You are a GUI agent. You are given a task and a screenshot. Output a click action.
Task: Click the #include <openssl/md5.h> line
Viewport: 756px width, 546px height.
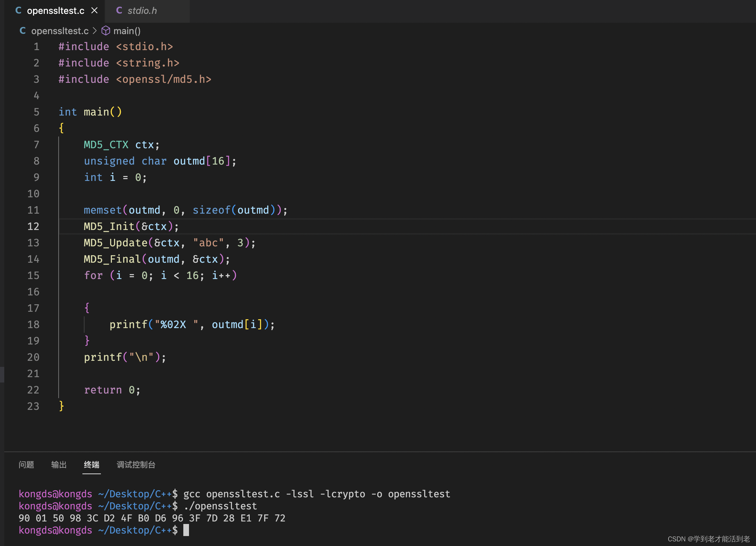tap(135, 79)
